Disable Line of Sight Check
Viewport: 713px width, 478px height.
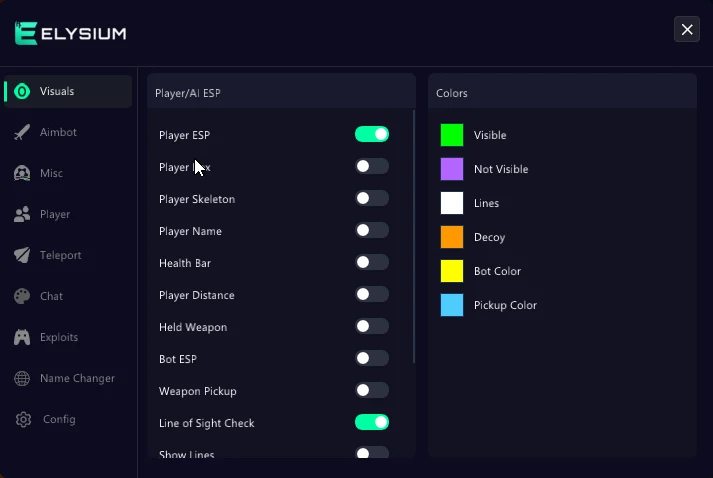pos(372,422)
